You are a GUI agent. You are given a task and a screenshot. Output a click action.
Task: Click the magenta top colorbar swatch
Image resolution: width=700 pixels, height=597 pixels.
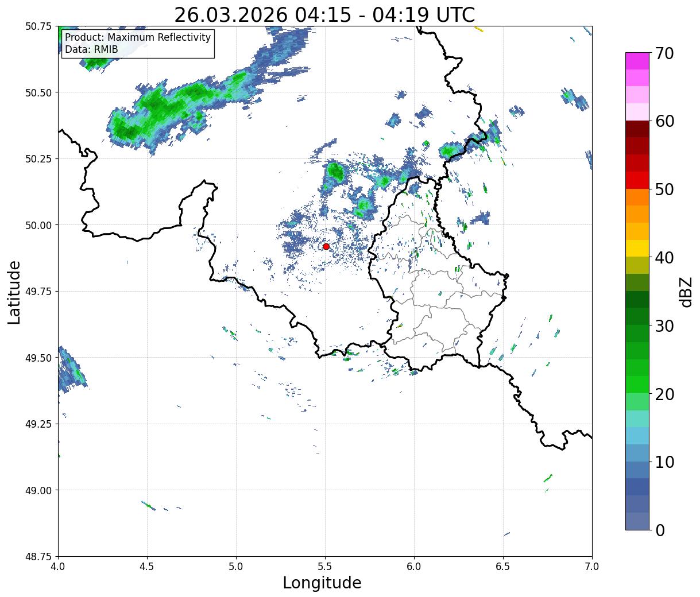(x=637, y=61)
